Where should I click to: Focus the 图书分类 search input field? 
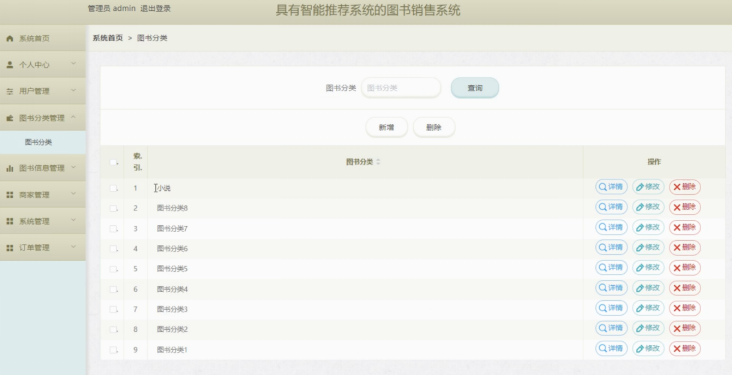(x=401, y=88)
